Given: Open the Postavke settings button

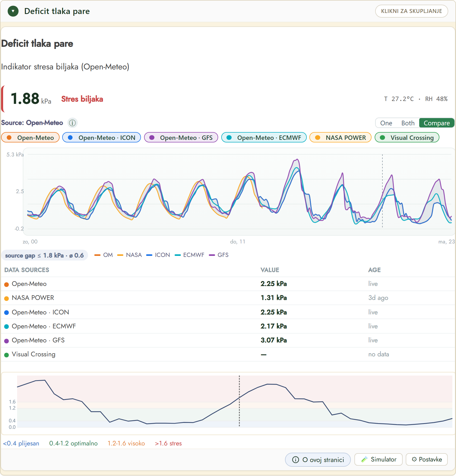Looking at the screenshot, I should tap(427, 459).
